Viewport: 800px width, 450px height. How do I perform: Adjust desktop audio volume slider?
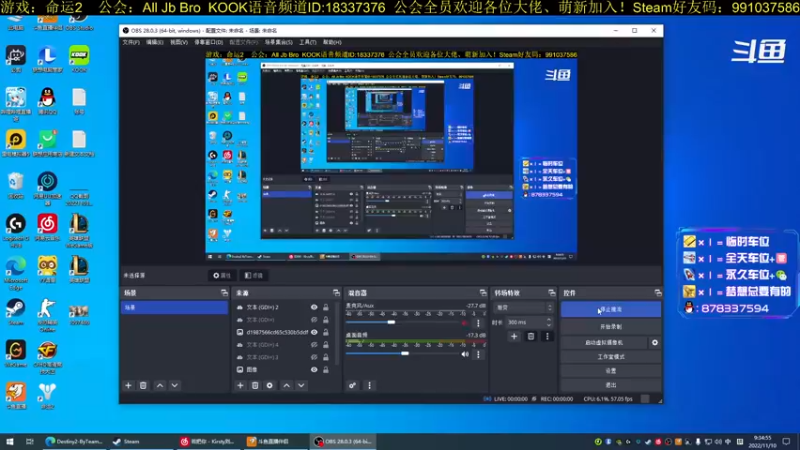click(405, 354)
